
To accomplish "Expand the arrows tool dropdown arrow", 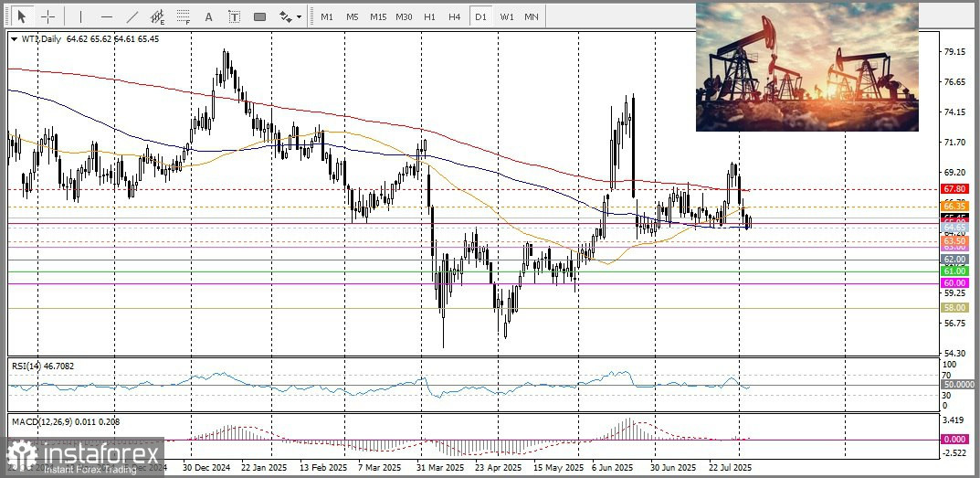I will (300, 16).
